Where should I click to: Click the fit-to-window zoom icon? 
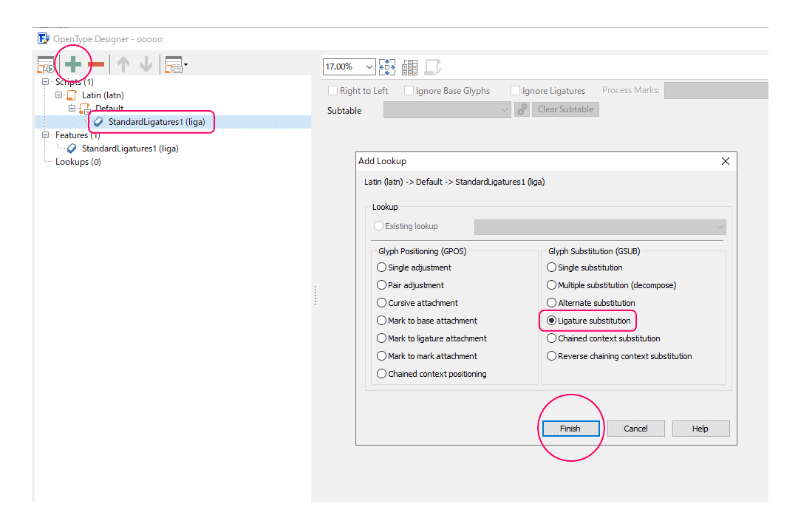tap(387, 66)
